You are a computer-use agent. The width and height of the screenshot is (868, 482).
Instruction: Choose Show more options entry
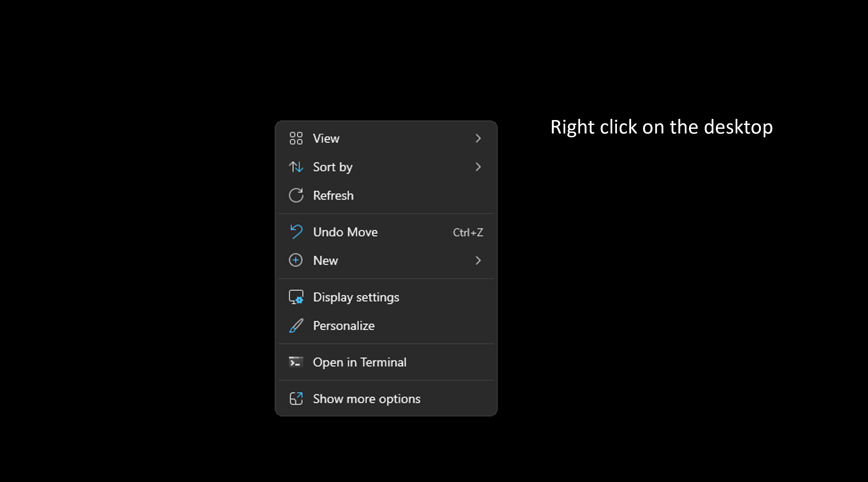[366, 399]
